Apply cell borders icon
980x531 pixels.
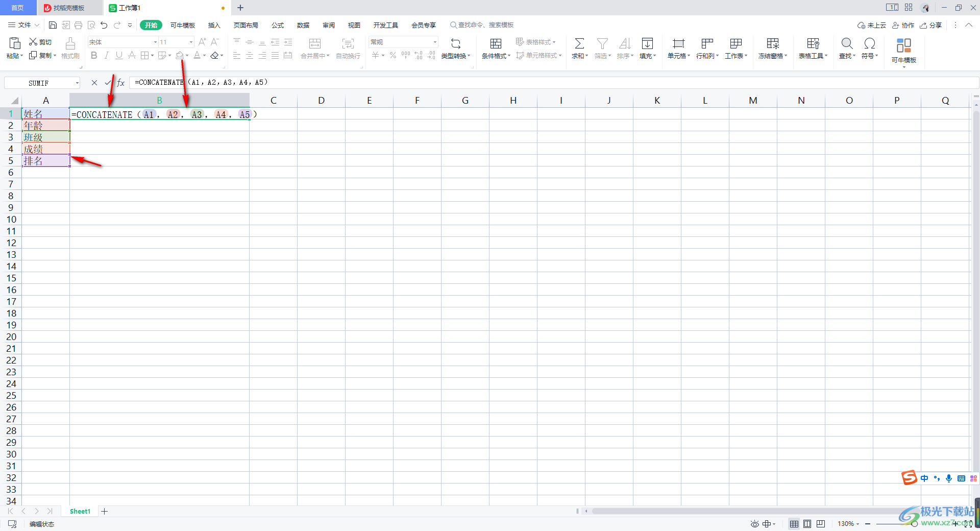pos(144,55)
